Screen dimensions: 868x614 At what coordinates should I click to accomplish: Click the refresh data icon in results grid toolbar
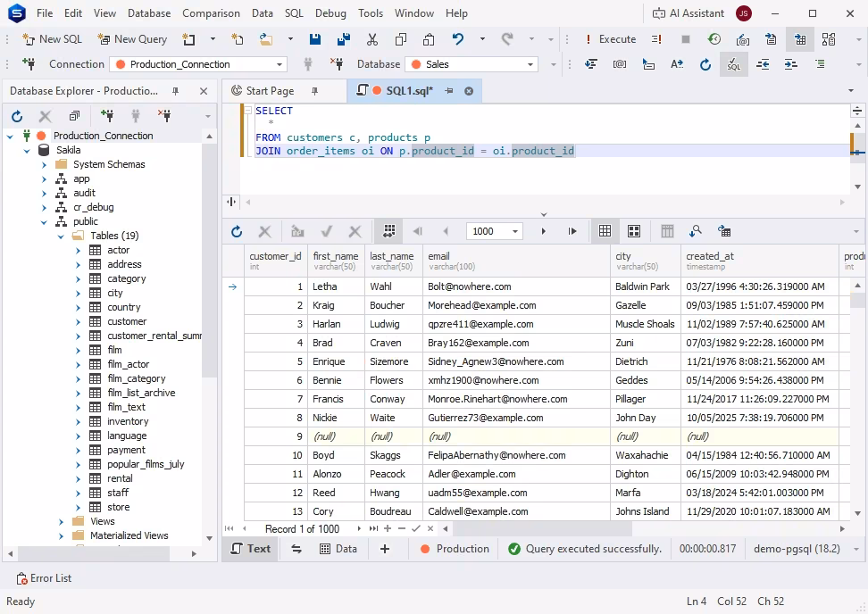[x=237, y=231]
